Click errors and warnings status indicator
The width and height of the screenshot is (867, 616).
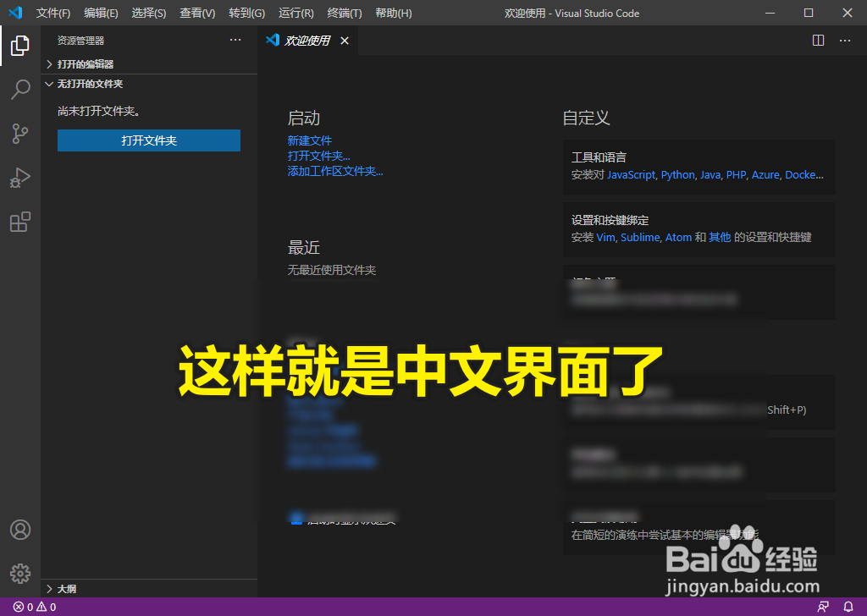click(34, 607)
